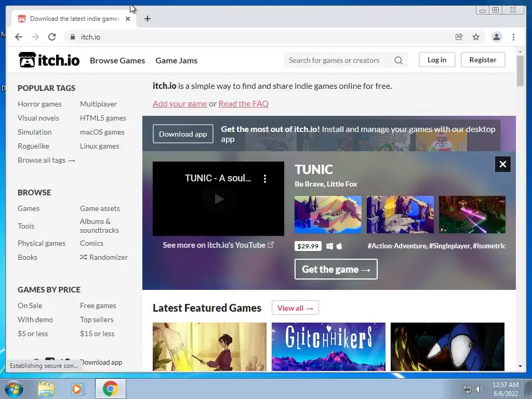This screenshot has height=399, width=532.
Task: Open the Windows Start menu
Action: click(14, 389)
